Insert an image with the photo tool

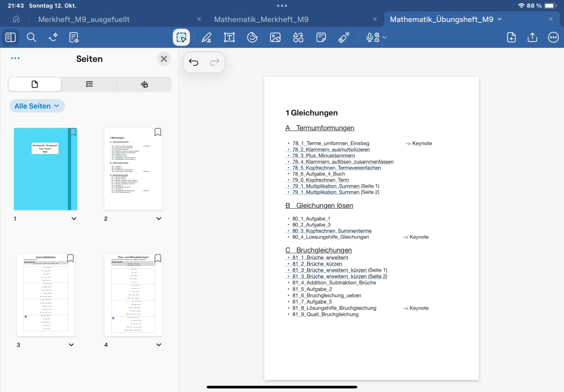tap(275, 38)
